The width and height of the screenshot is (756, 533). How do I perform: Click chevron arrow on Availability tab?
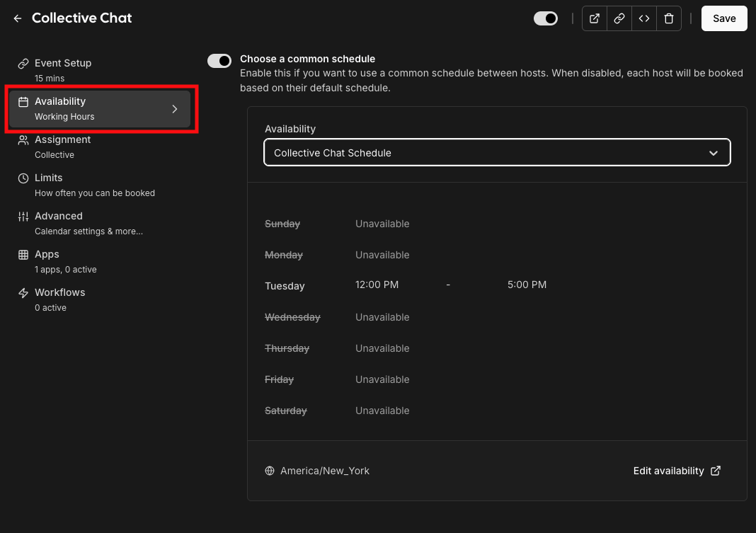[175, 109]
